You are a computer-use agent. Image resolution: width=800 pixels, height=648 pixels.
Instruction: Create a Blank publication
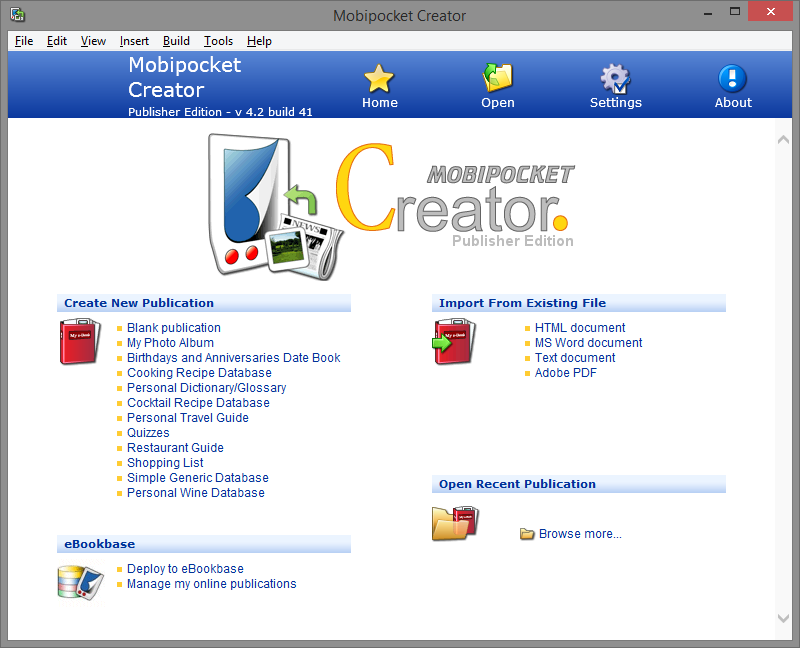(173, 328)
